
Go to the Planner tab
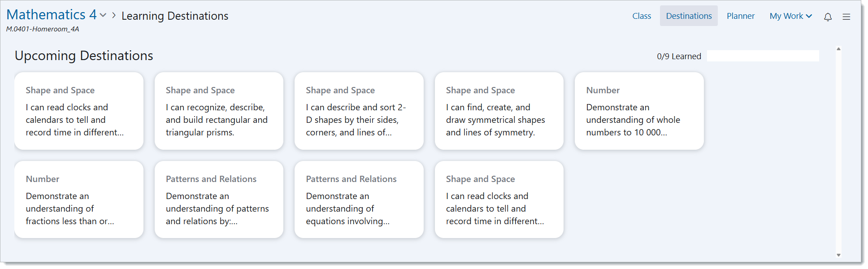[x=741, y=16]
